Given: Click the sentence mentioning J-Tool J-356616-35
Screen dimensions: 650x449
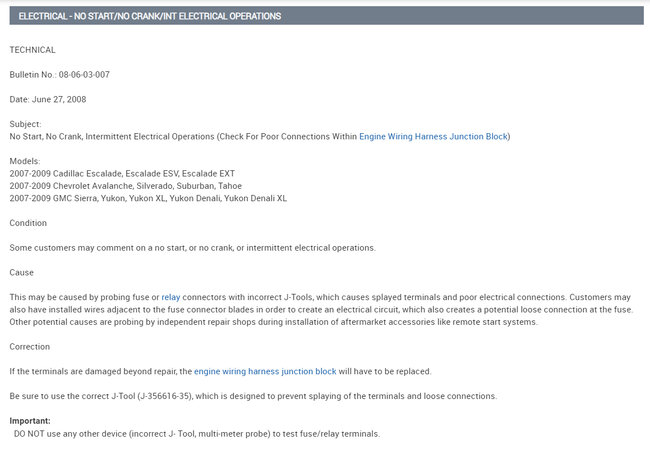Looking at the screenshot, I should click(253, 396).
